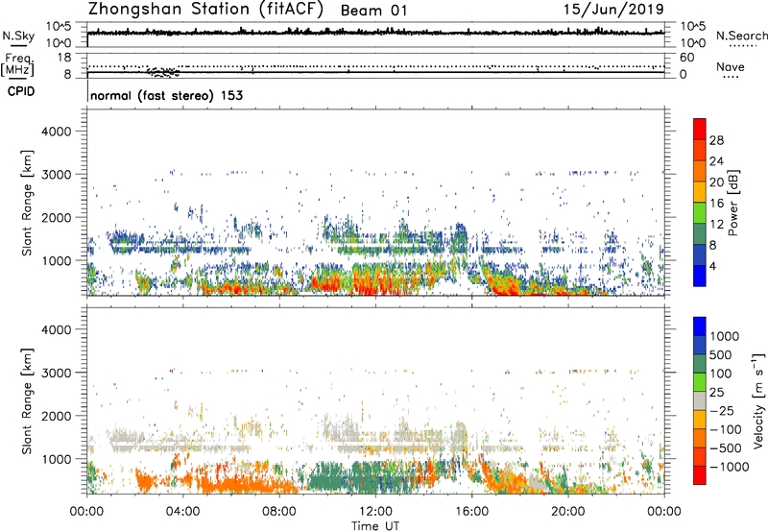Viewport: 768px width, 532px height.
Task: Click the '18' frequency tick label
Action: [64, 57]
